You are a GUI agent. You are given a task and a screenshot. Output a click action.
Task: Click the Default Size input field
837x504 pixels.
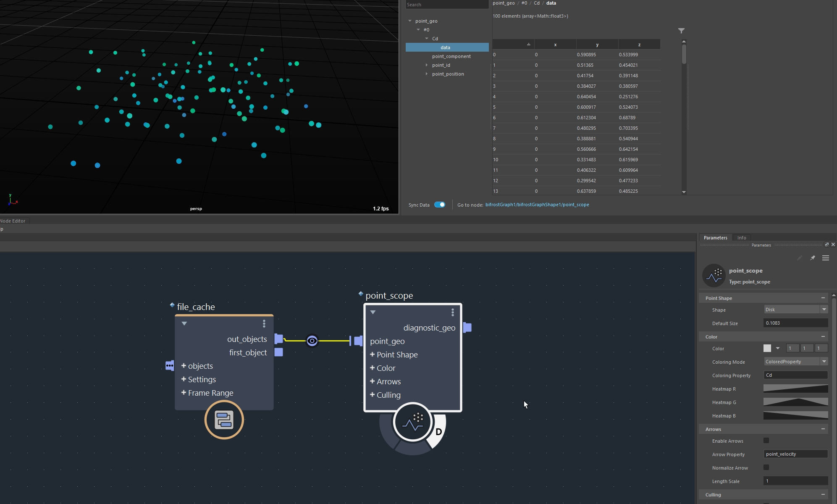tap(795, 323)
